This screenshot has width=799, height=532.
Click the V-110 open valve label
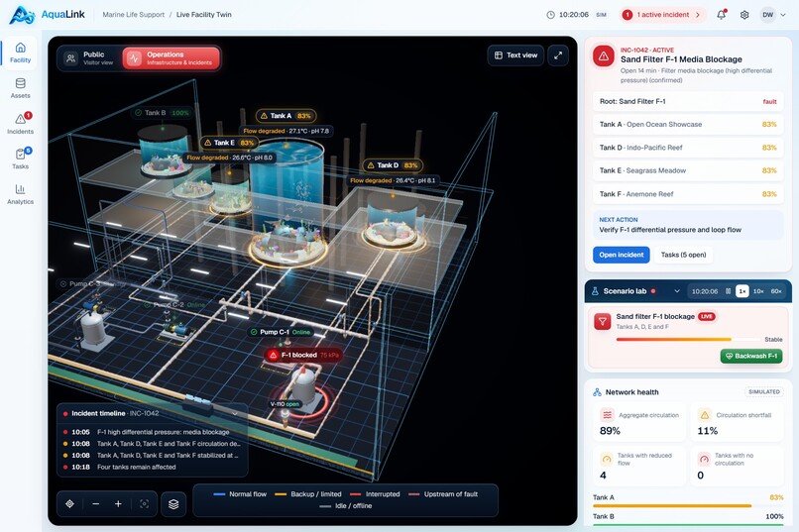[x=285, y=404]
